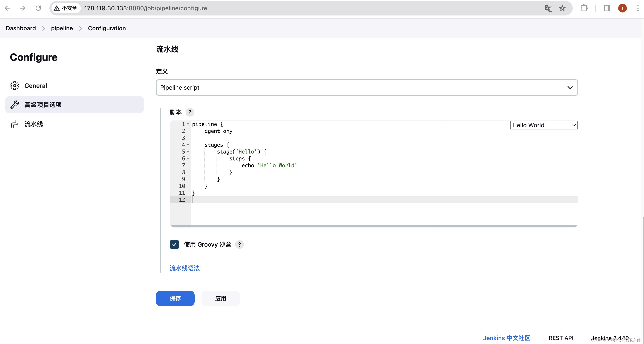The image size is (644, 344).
Task: Open the Google Translate page icon
Action: (x=548, y=8)
